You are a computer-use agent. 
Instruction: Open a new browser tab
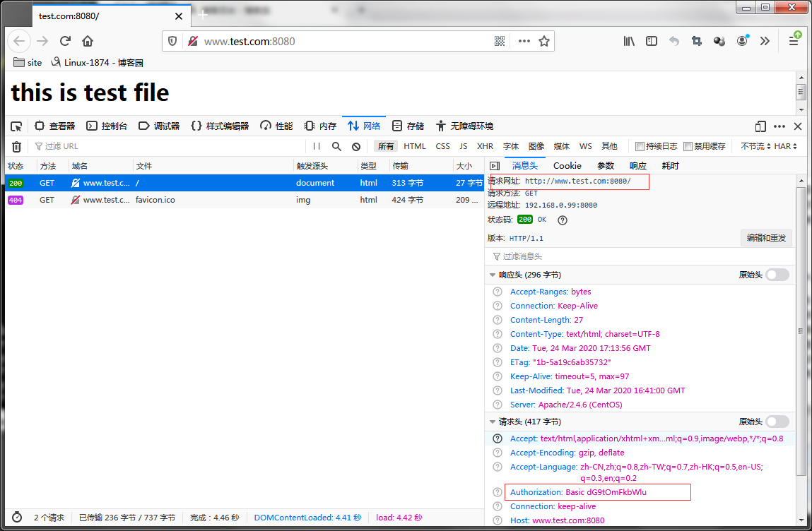click(x=203, y=15)
